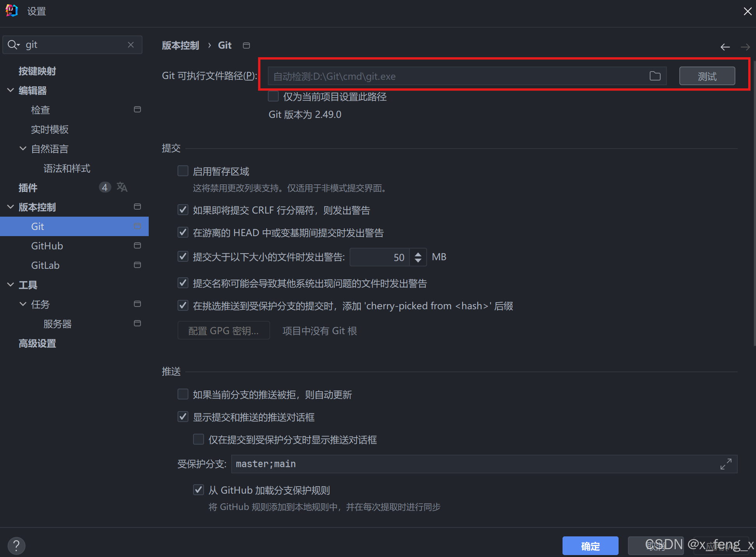Click the 测试 button
This screenshot has width=756, height=557.
coord(707,76)
